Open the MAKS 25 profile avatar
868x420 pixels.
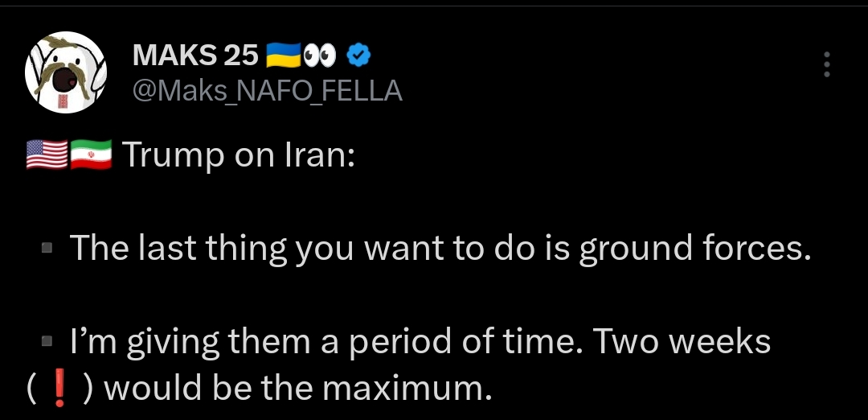(x=67, y=73)
